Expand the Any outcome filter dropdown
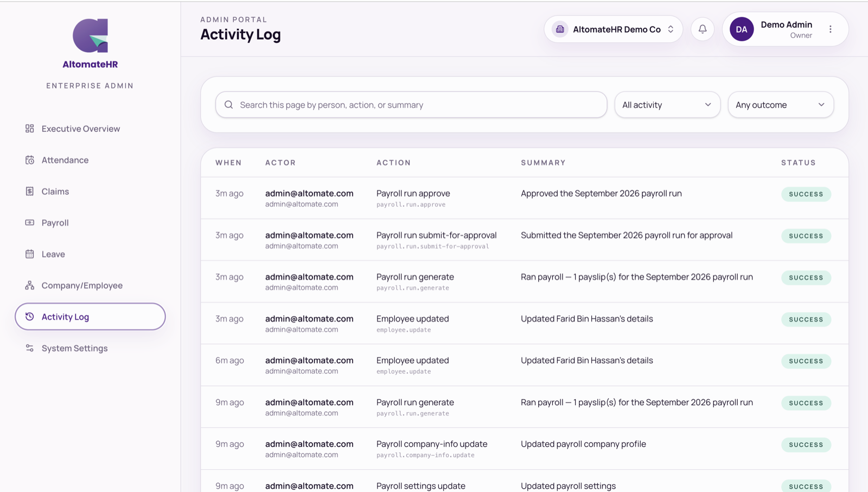Image resolution: width=868 pixels, height=492 pixels. 781,105
